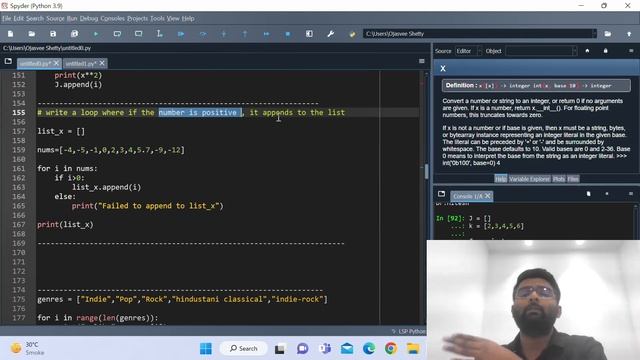Run cell and advance icon
Image resolution: width=640 pixels, height=360 pixels.
coord(139,34)
